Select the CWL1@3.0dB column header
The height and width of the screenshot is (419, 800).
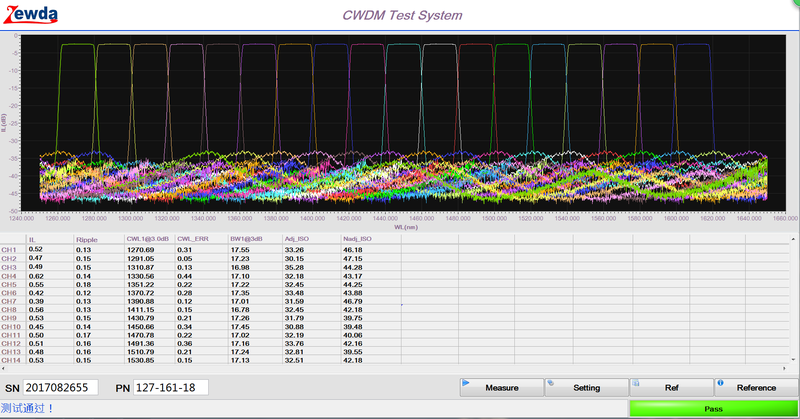(147, 239)
